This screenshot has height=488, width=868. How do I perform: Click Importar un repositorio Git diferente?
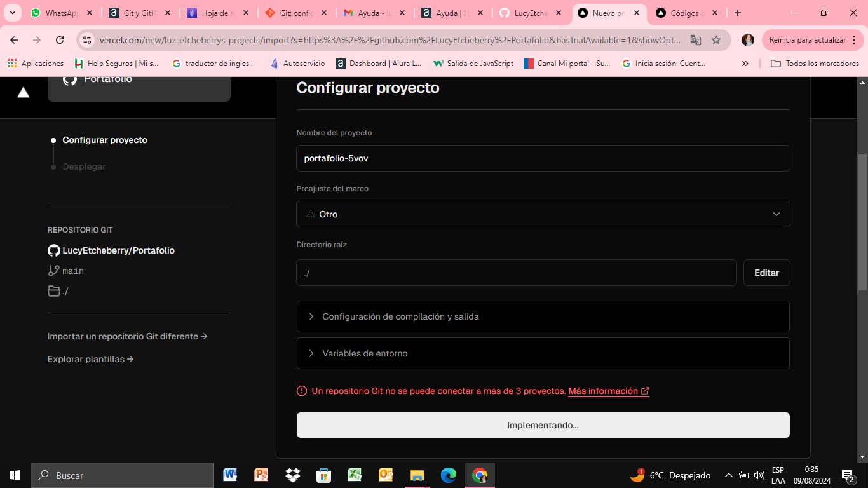(128, 336)
